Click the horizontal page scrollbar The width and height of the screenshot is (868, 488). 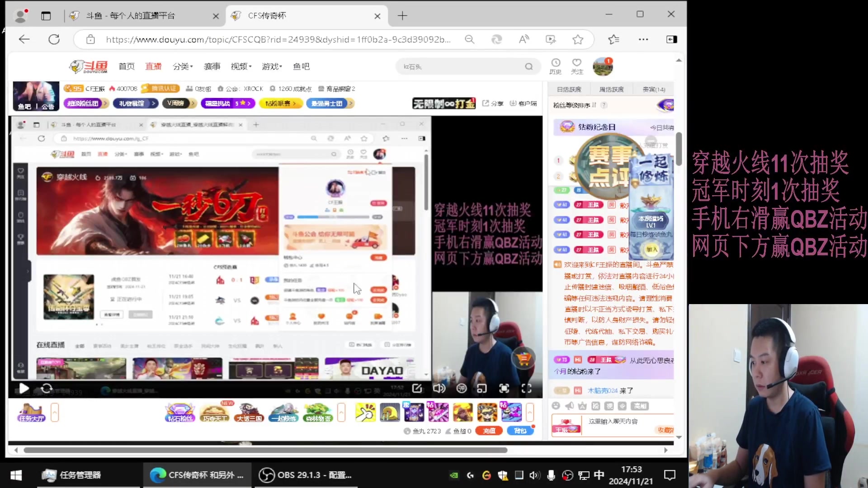(x=265, y=450)
